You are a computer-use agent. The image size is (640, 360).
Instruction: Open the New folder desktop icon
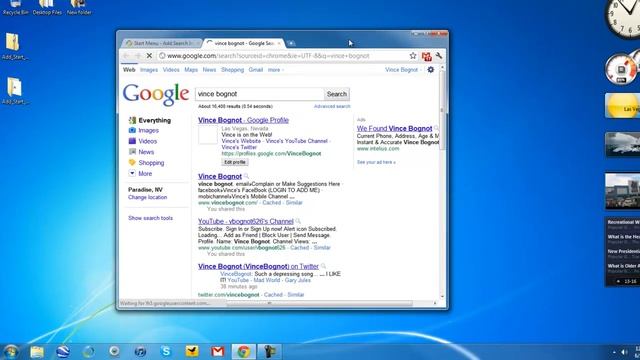[79, 7]
